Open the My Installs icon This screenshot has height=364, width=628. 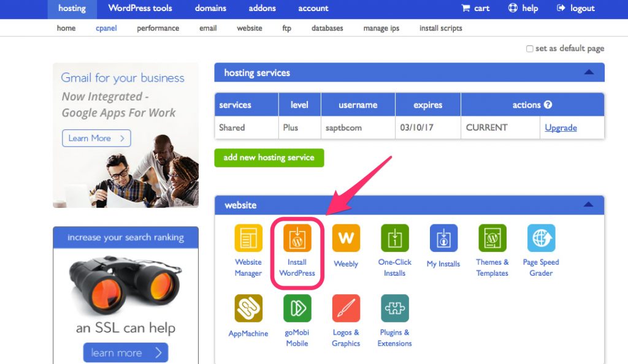443,238
